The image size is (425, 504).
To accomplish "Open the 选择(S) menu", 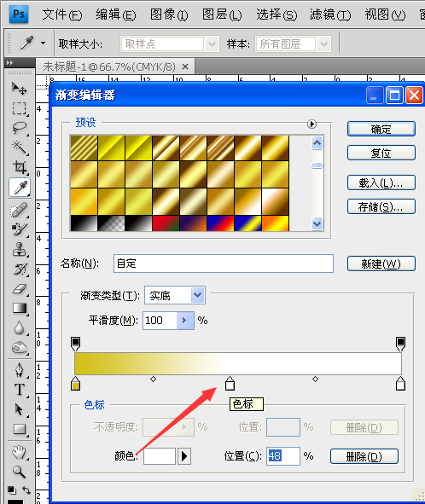I will coord(277,14).
